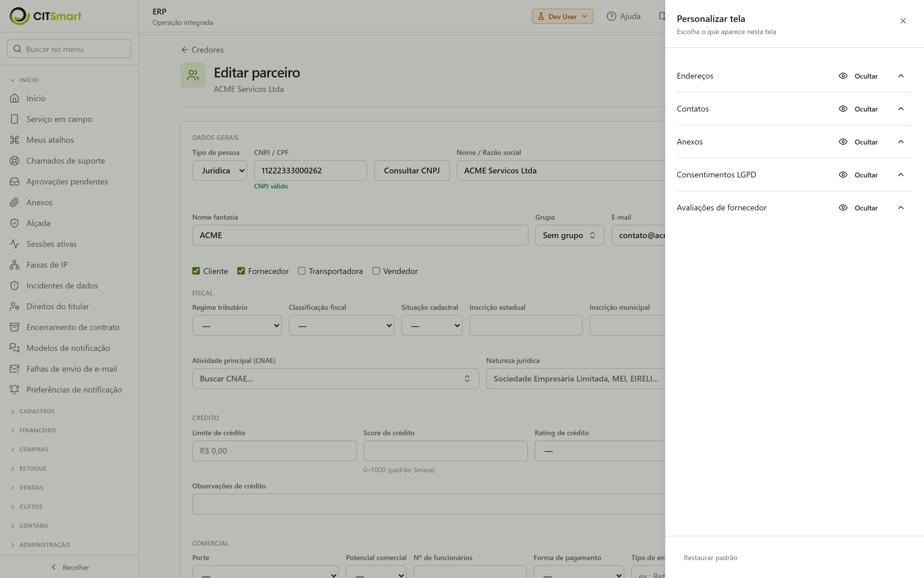Open the Classificação fiscal dropdown
The image size is (924, 578).
(341, 325)
